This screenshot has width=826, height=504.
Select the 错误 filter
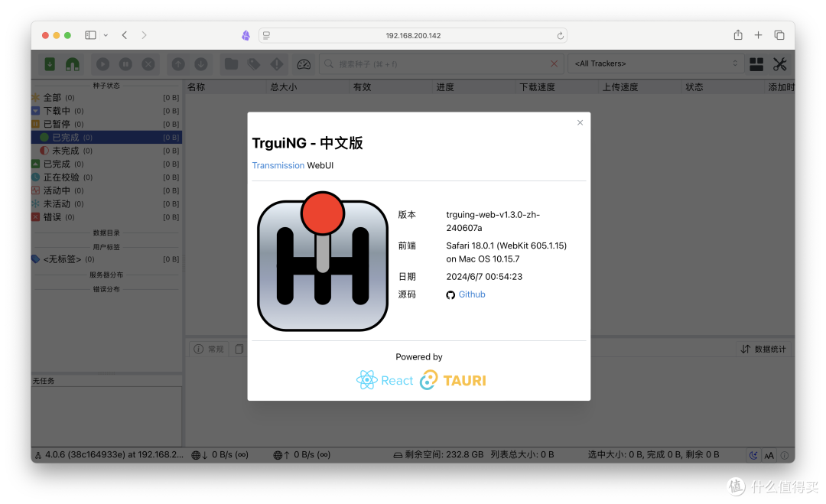(106, 217)
